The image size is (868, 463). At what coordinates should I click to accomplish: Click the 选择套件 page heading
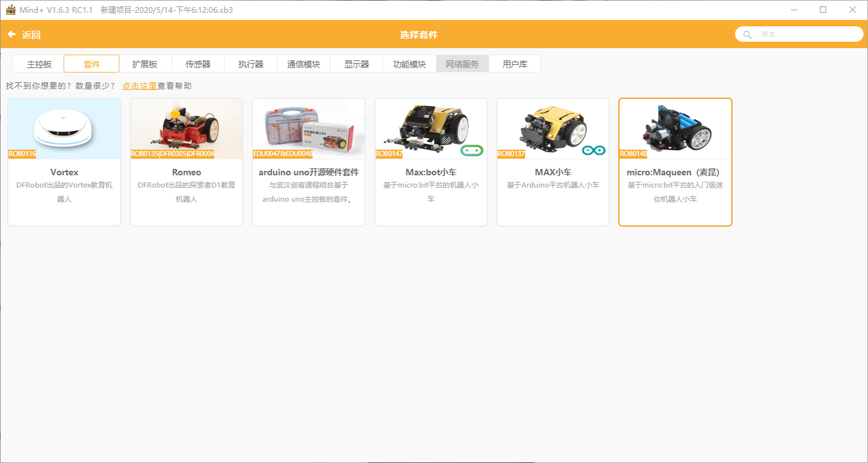419,35
